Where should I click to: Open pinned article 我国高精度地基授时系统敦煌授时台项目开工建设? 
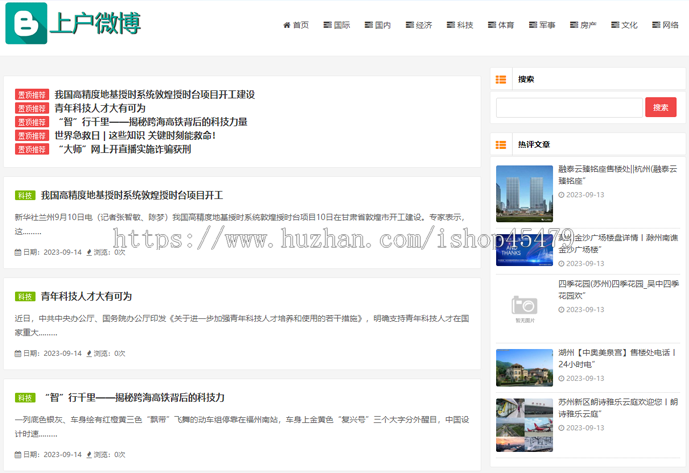tap(155, 95)
